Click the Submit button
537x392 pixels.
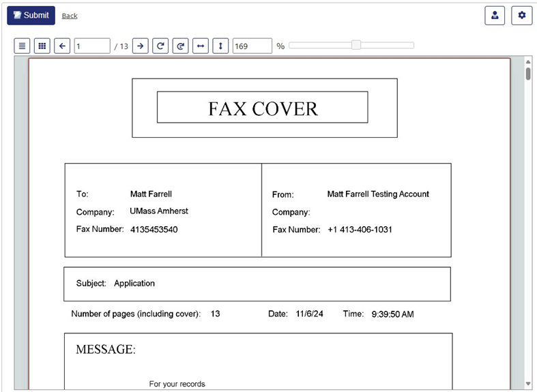(x=31, y=16)
